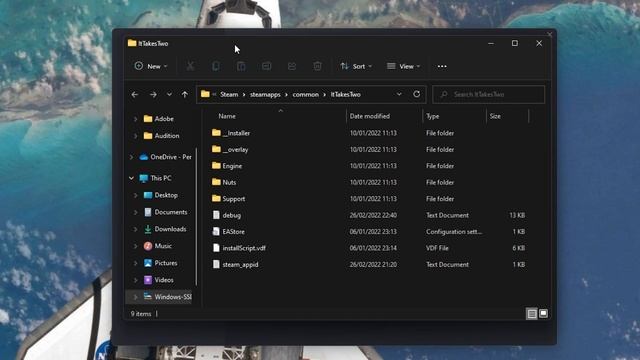Sort by the Date modified column header

(369, 116)
